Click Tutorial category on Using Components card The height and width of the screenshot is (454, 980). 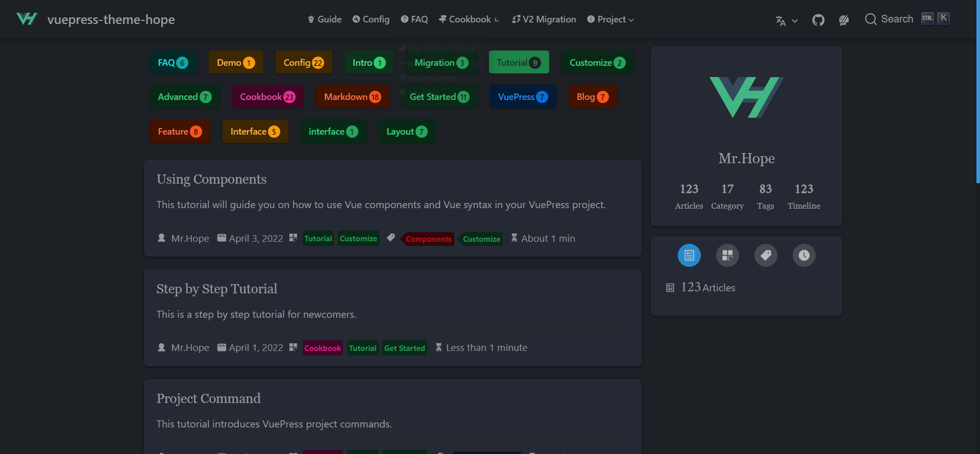[x=318, y=238]
